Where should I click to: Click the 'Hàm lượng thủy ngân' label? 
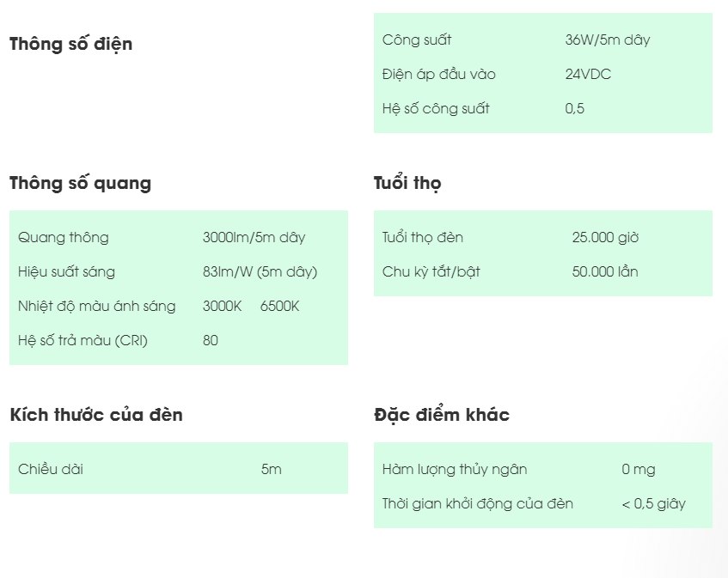[455, 469]
